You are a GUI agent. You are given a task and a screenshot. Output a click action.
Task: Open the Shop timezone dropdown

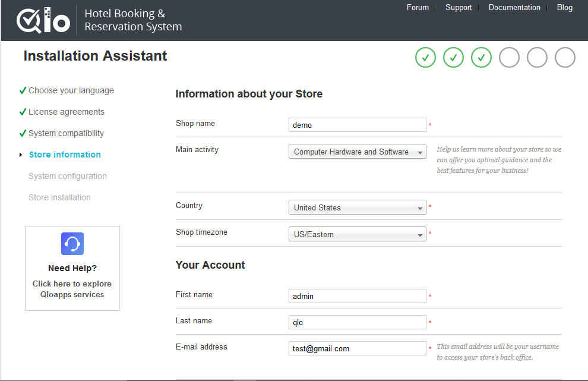coord(357,234)
